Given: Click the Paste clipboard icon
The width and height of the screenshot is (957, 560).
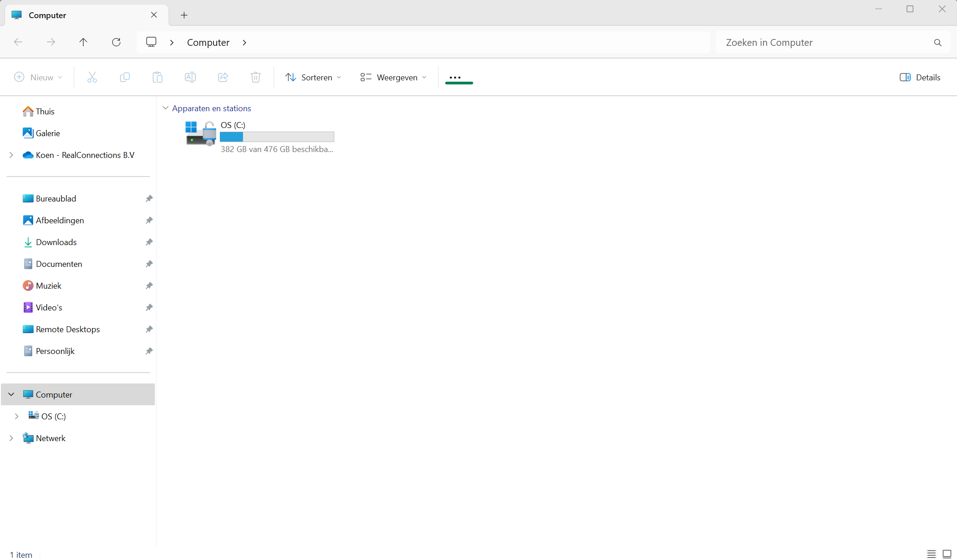Looking at the screenshot, I should 158,78.
